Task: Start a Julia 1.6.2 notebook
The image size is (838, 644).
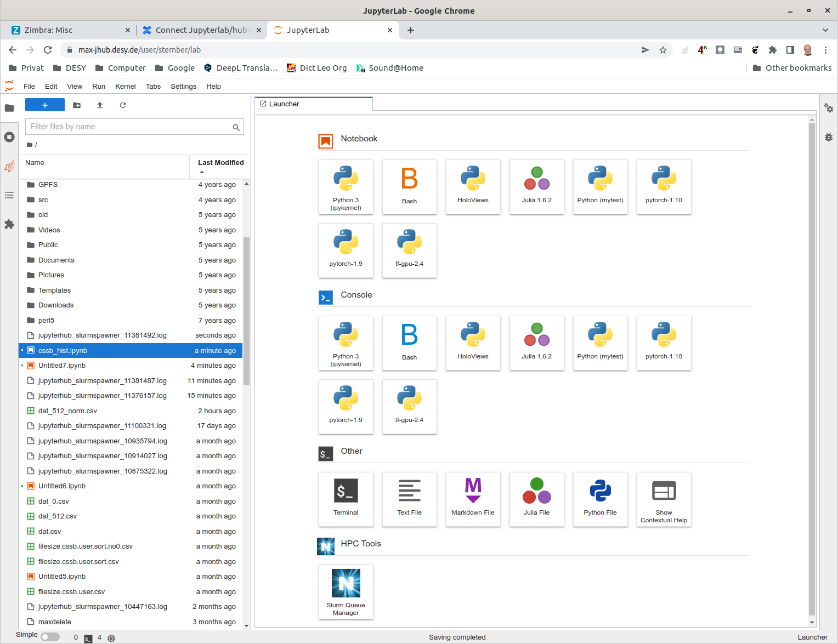Action: click(x=536, y=186)
